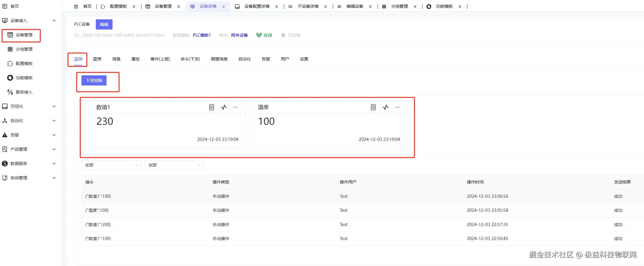Select the 信息 tab
This screenshot has height=266, width=644.
pyautogui.click(x=116, y=59)
